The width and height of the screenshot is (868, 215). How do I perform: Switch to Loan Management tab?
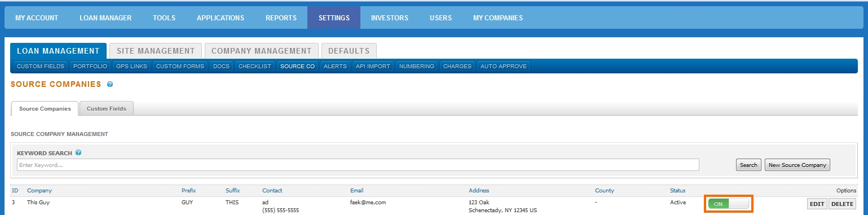(58, 51)
